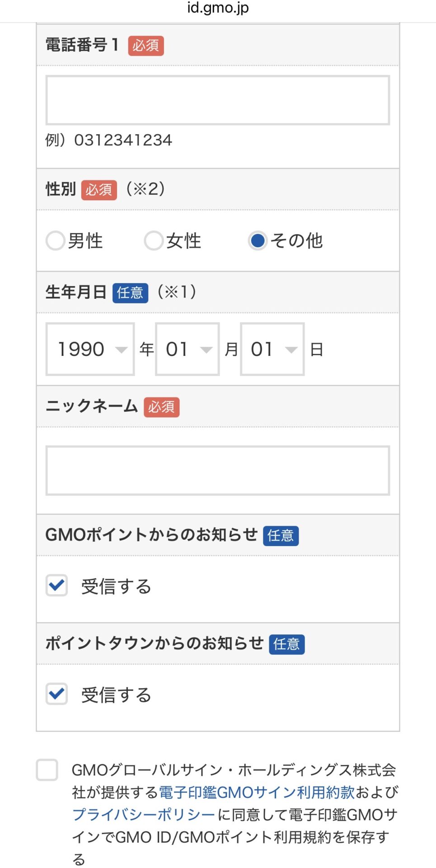Check the GMOサイン terms agreement checkbox
The height and width of the screenshot is (868, 436).
coord(47,770)
